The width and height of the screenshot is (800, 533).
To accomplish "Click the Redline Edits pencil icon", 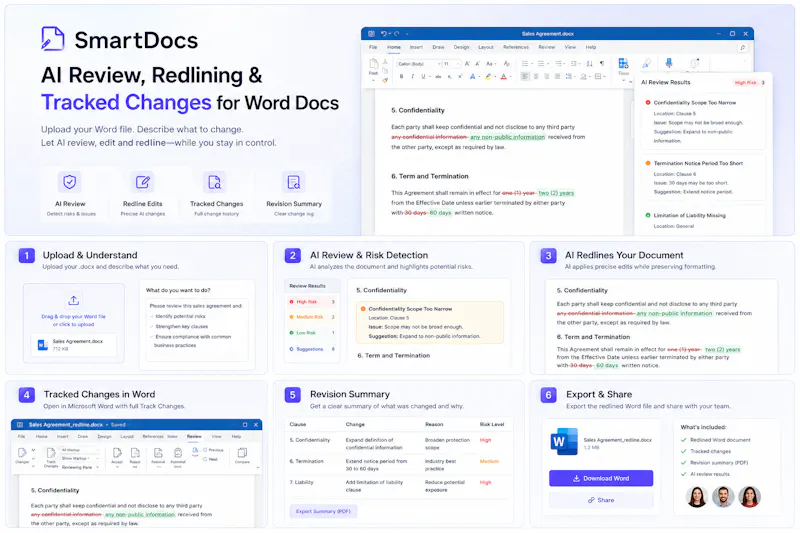I will click(x=142, y=182).
